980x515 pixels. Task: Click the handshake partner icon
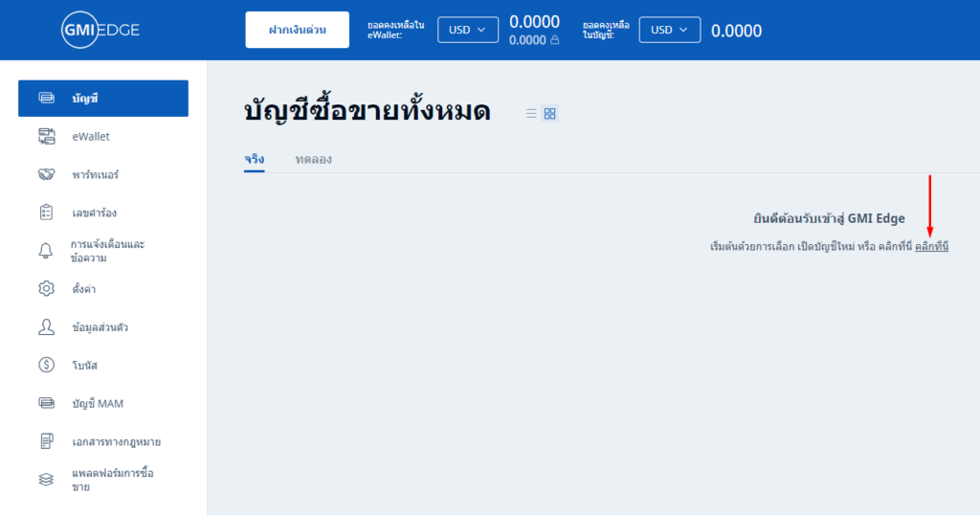[46, 175]
